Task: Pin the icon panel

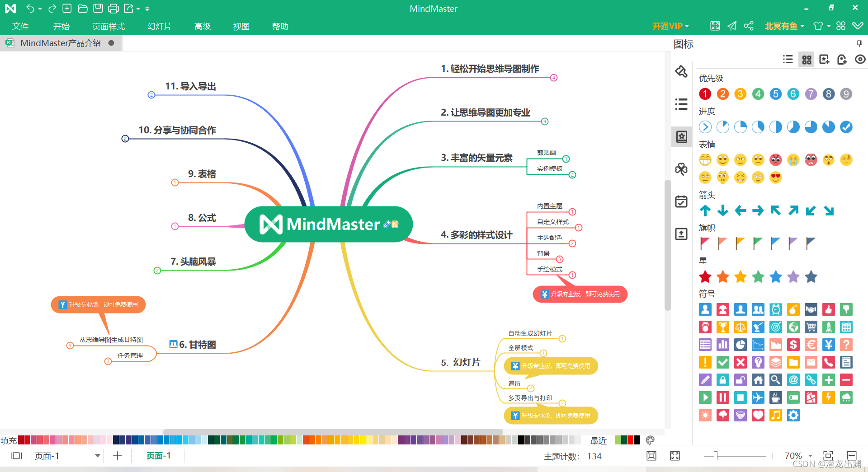Action: coord(859,43)
